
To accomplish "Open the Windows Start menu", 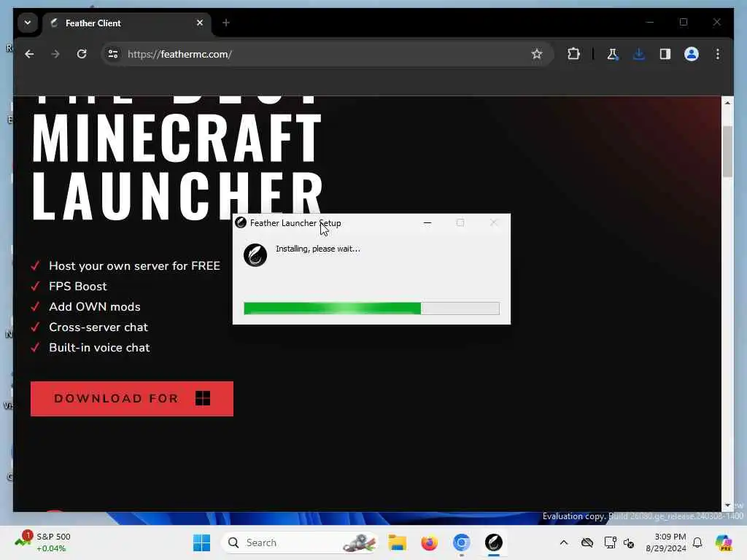I will 201,542.
